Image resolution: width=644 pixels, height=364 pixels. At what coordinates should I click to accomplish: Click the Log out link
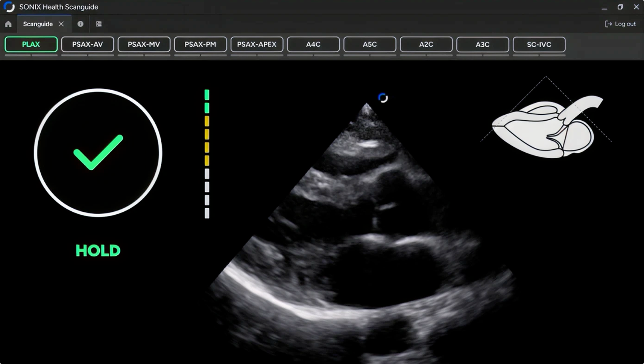pyautogui.click(x=620, y=24)
